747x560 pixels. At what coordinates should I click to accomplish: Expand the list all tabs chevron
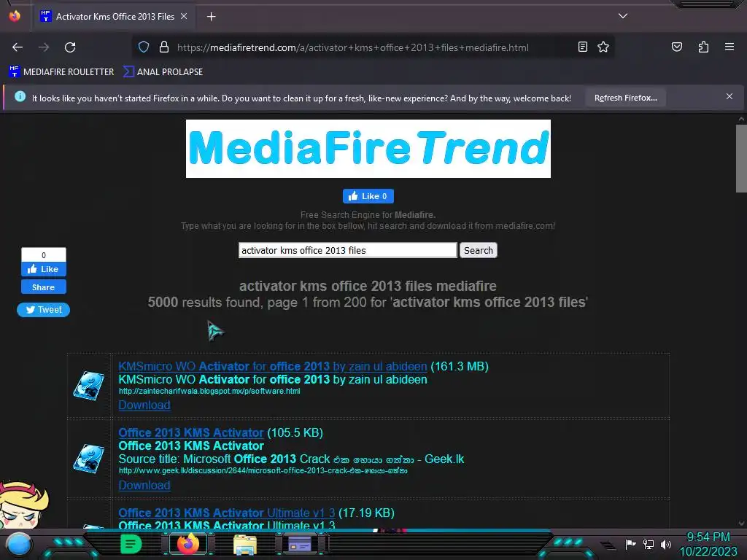coord(623,16)
